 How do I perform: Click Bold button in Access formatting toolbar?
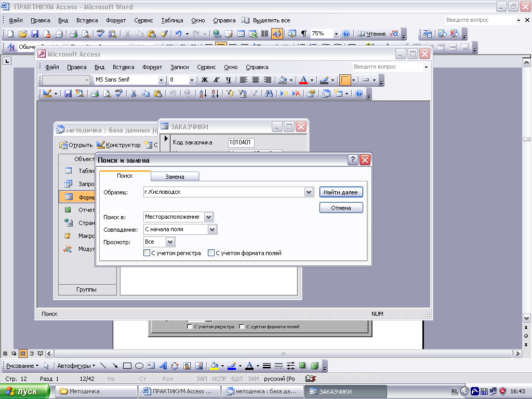coord(204,80)
